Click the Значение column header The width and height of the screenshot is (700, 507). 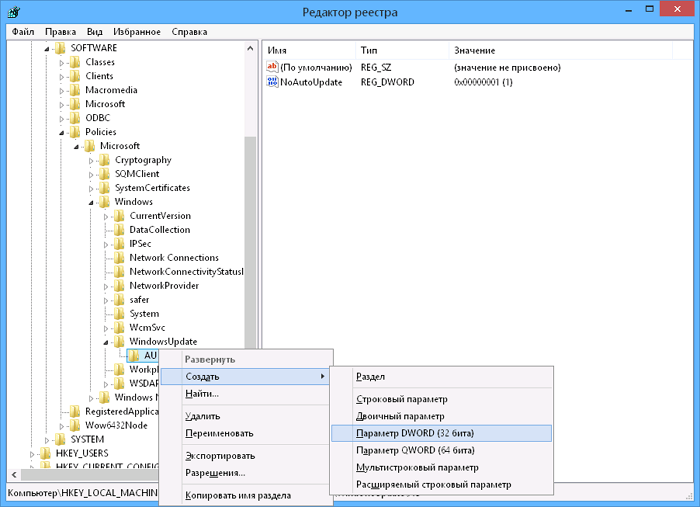[x=473, y=50]
